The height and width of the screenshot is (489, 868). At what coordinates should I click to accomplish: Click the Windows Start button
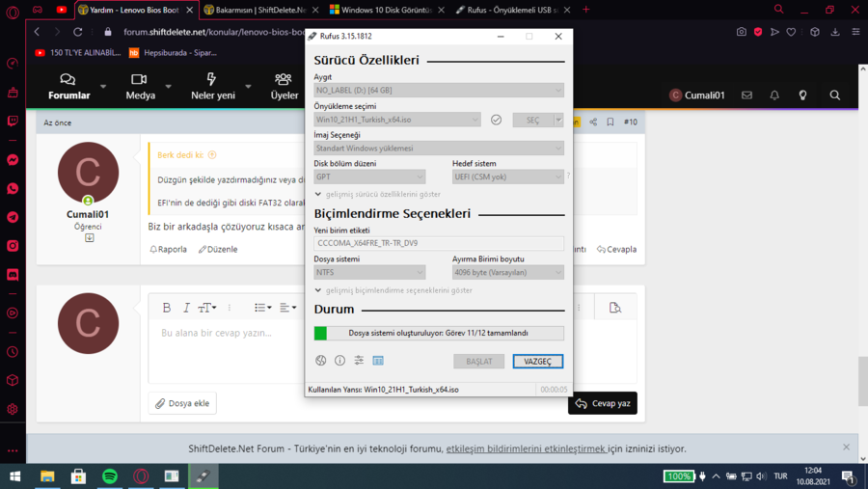coord(15,476)
